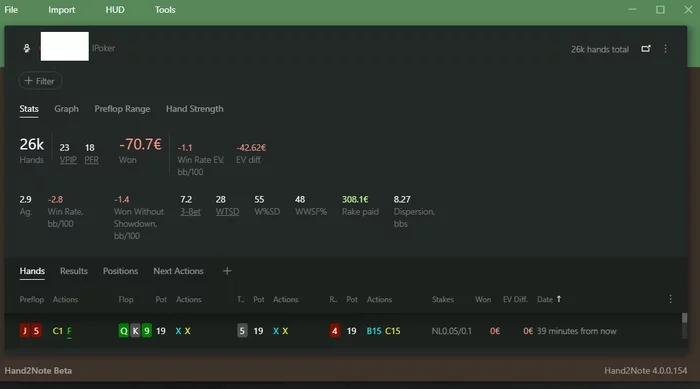Select the Results tab

tap(74, 271)
